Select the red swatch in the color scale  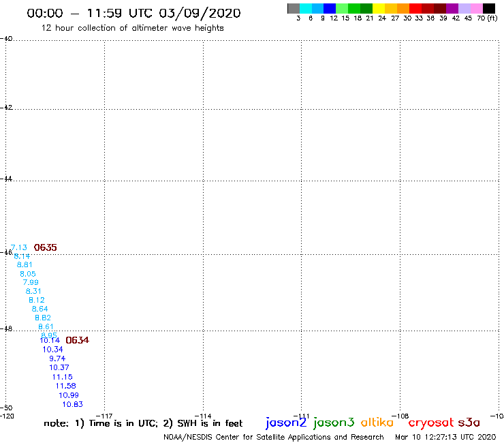(415, 8)
